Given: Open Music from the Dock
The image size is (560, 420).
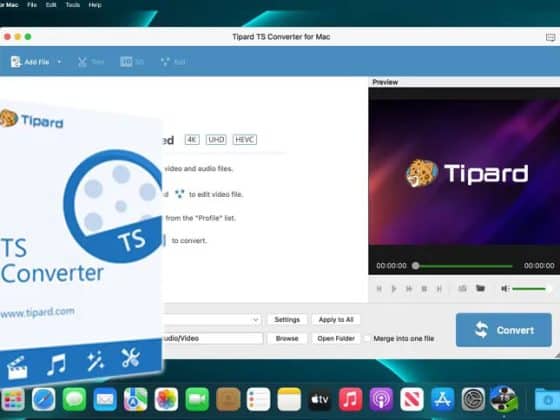Looking at the screenshot, I should pyautogui.click(x=350, y=399).
